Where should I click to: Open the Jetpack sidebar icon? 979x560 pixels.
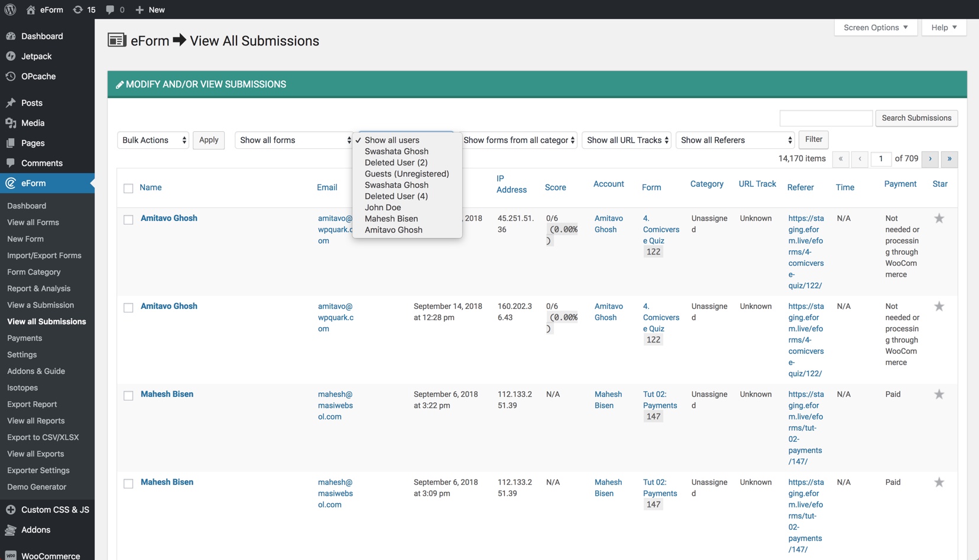(x=11, y=56)
